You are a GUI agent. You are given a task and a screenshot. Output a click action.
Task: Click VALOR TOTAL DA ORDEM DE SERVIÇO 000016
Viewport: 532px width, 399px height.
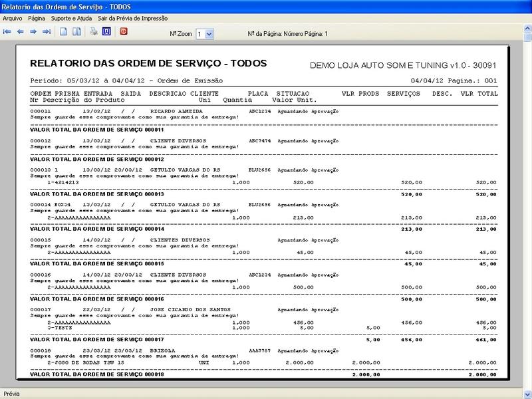pos(97,299)
